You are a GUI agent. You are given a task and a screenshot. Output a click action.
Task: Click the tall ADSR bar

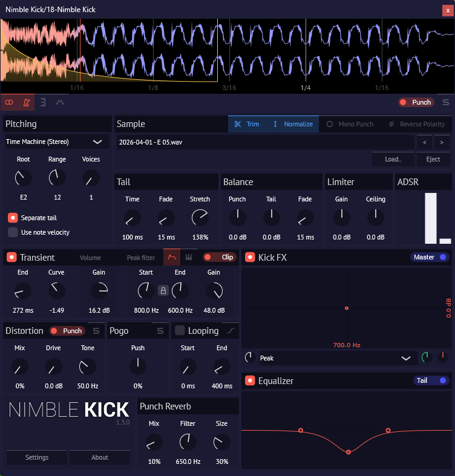tap(431, 218)
